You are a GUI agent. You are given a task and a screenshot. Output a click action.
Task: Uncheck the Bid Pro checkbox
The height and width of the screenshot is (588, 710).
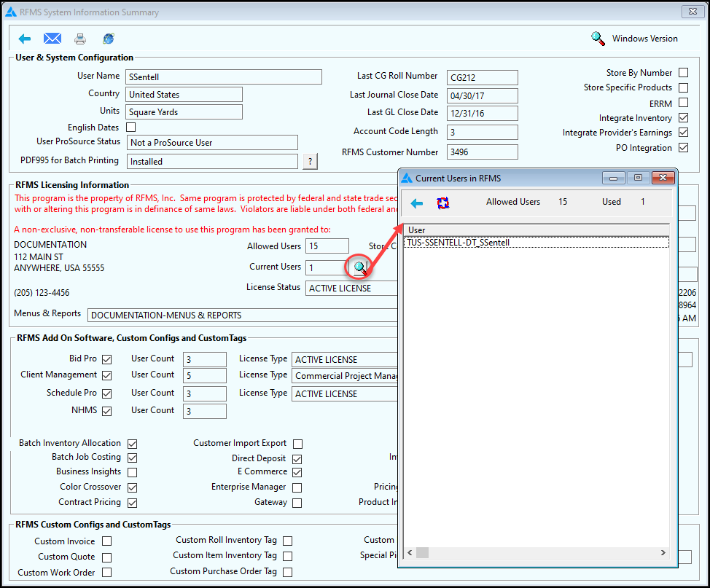(107, 359)
